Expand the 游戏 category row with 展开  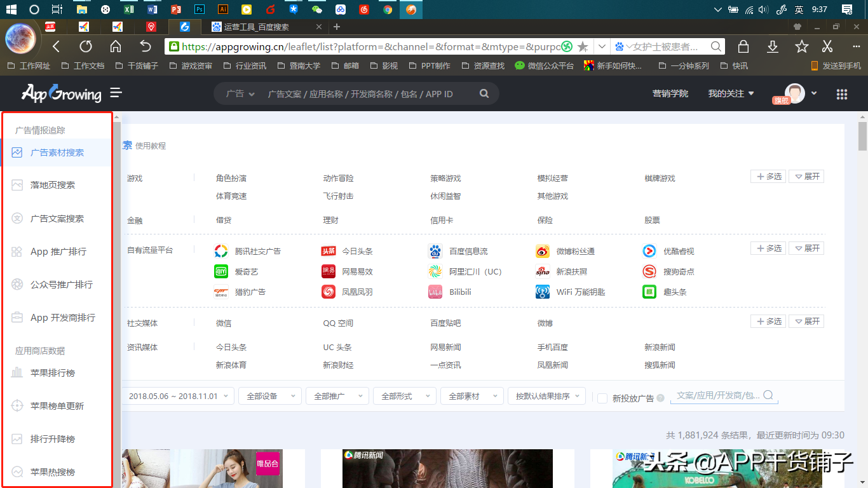[806, 177]
